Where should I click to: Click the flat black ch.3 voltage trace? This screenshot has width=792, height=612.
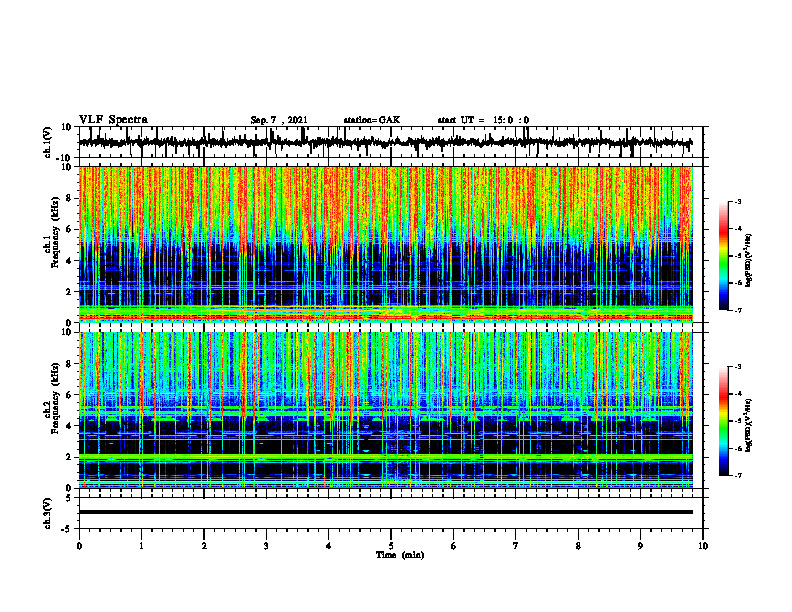pyautogui.click(x=386, y=512)
